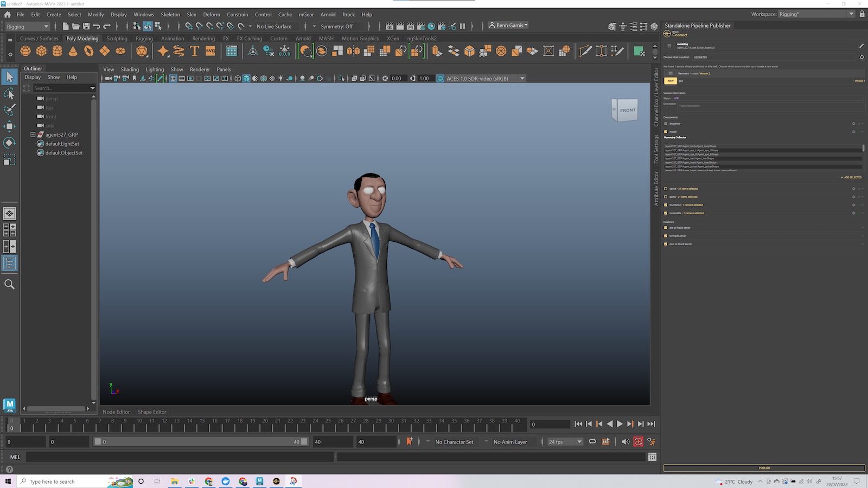Click the polygon cube shelf icon

pyautogui.click(x=41, y=51)
